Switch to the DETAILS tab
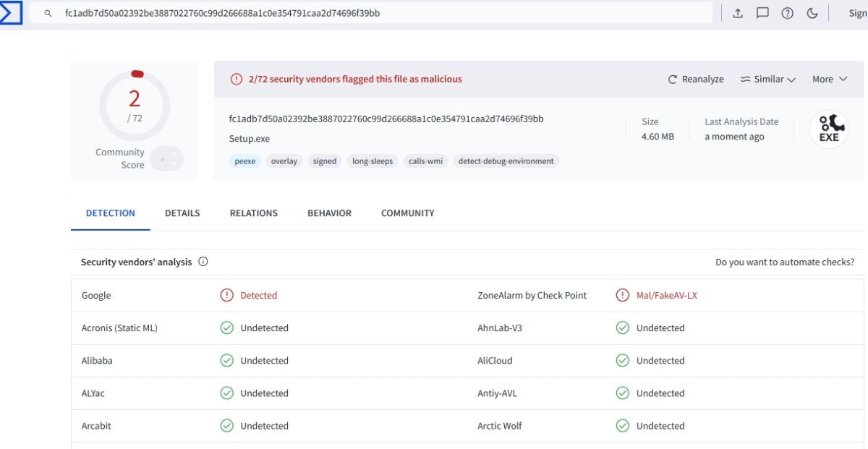Image resolution: width=868 pixels, height=449 pixels. point(182,213)
